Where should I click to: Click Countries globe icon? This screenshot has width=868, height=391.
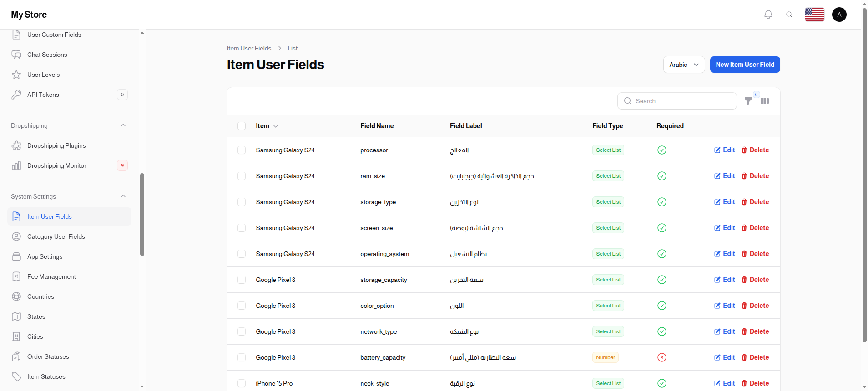tap(16, 296)
